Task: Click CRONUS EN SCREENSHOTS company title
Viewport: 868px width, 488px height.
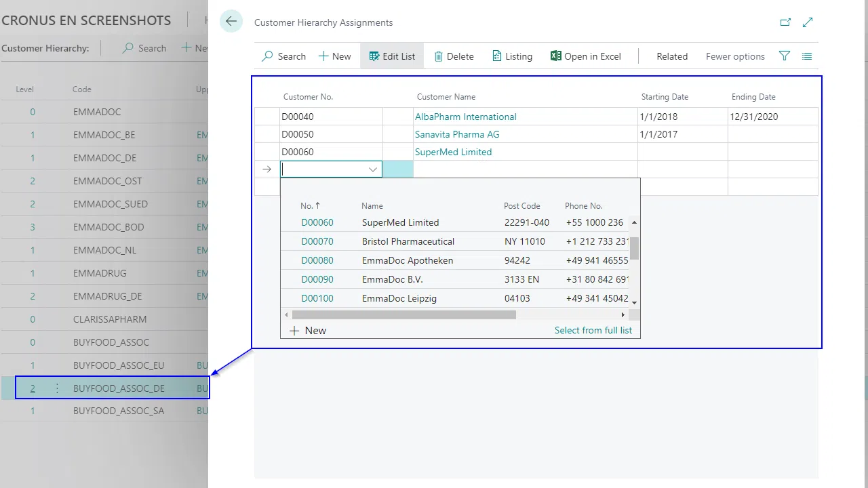Action: pyautogui.click(x=86, y=20)
